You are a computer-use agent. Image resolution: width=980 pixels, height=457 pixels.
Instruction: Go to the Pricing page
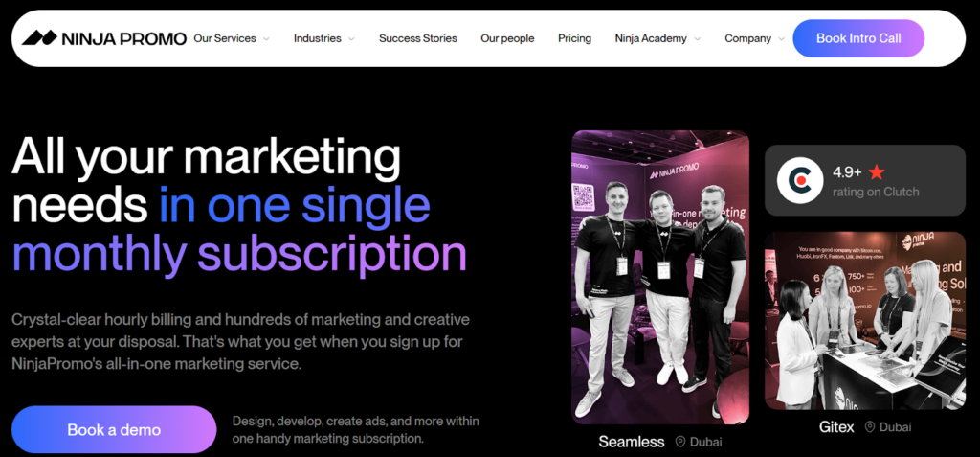coord(574,38)
